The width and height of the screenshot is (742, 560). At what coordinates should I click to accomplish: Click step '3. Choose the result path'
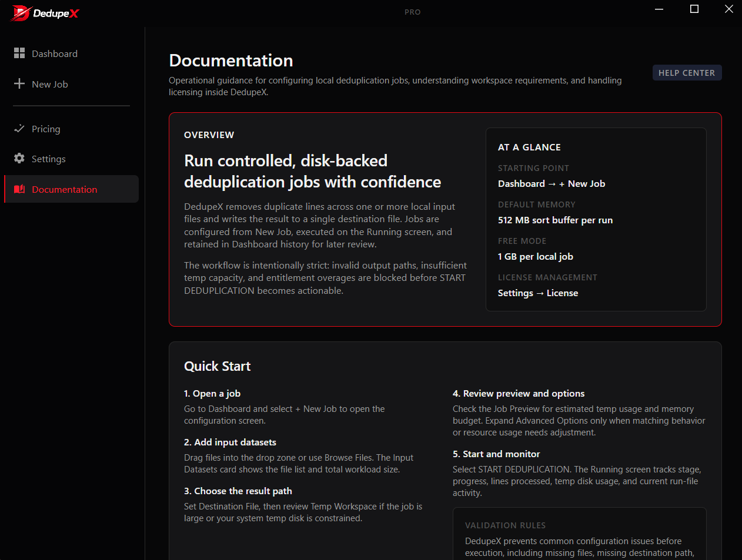(x=238, y=491)
